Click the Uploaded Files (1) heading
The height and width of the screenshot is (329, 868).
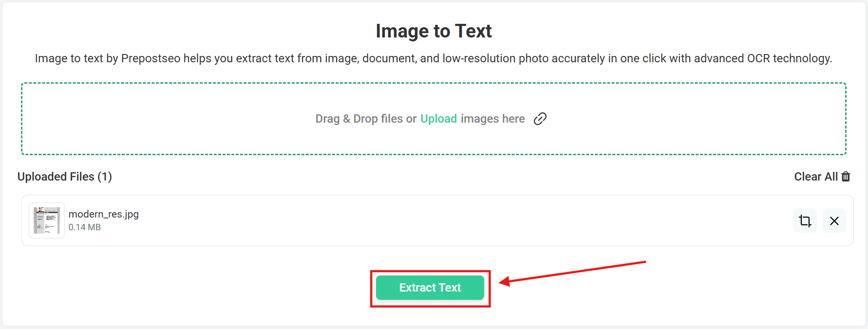(x=65, y=177)
